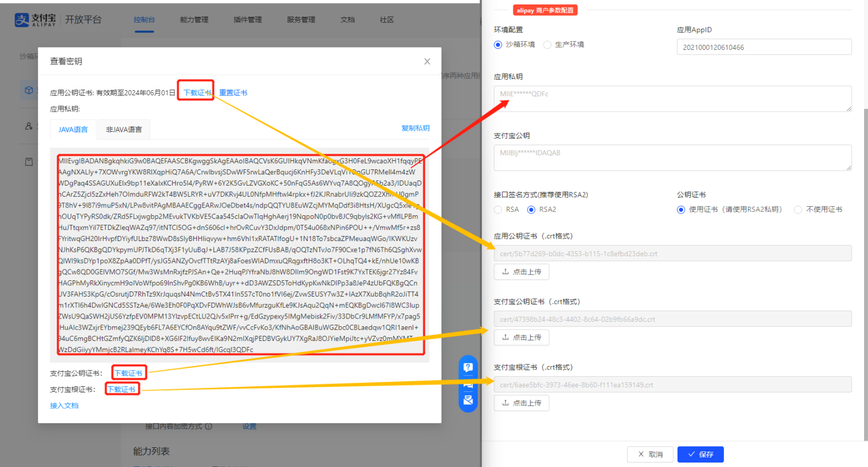The width and height of the screenshot is (868, 467).
Task: Click the 支付宝根证书 cert path field
Action: click(x=672, y=385)
